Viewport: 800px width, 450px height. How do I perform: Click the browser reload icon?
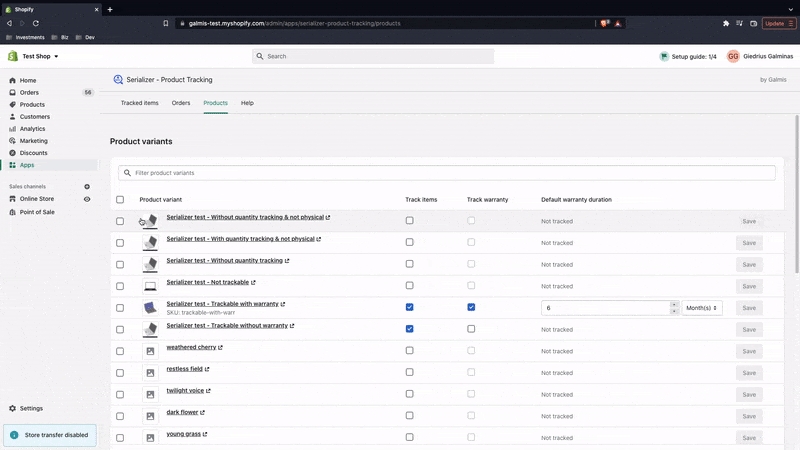coord(37,23)
